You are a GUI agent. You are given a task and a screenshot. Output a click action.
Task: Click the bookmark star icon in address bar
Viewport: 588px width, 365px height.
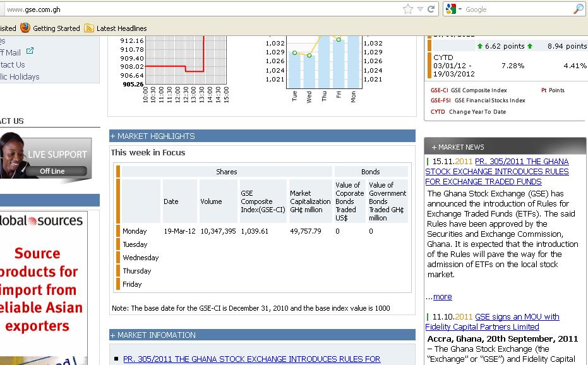407,9
